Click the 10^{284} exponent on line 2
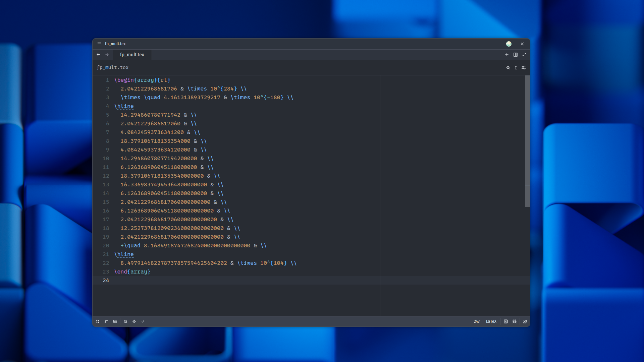Image resolution: width=644 pixels, height=362 pixels. point(224,89)
